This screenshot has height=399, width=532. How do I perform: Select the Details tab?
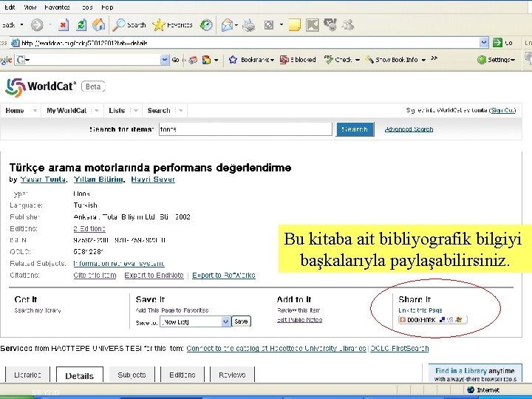79,375
